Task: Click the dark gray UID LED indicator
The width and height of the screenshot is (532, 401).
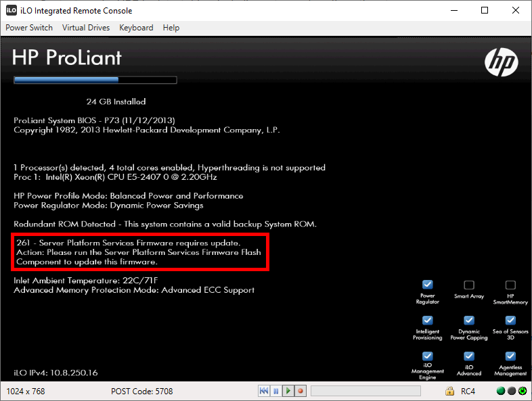Action: pos(512,391)
